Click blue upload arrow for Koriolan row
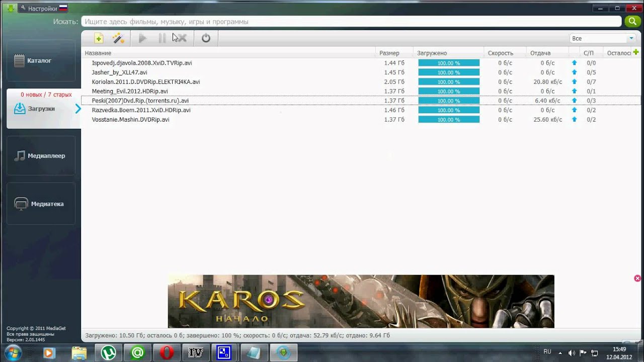The height and width of the screenshot is (362, 644). pos(574,82)
